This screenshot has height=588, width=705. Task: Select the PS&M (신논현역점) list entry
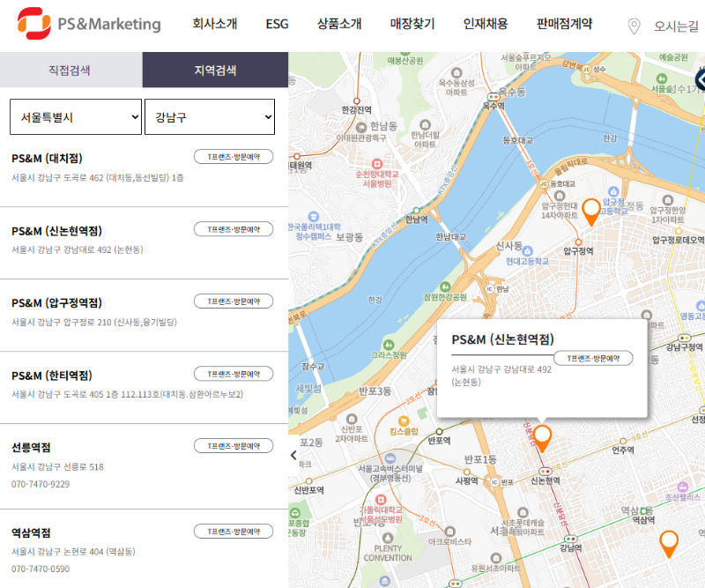click(56, 231)
